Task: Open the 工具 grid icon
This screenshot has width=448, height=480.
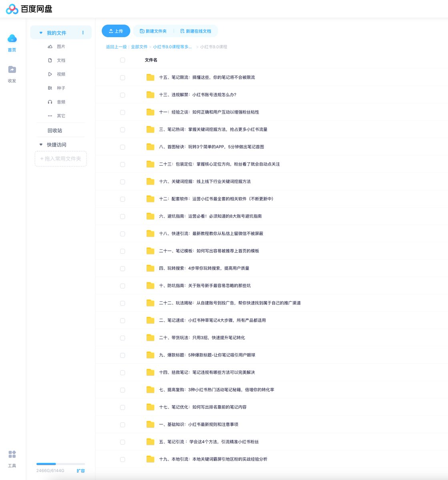Action: coord(12,454)
